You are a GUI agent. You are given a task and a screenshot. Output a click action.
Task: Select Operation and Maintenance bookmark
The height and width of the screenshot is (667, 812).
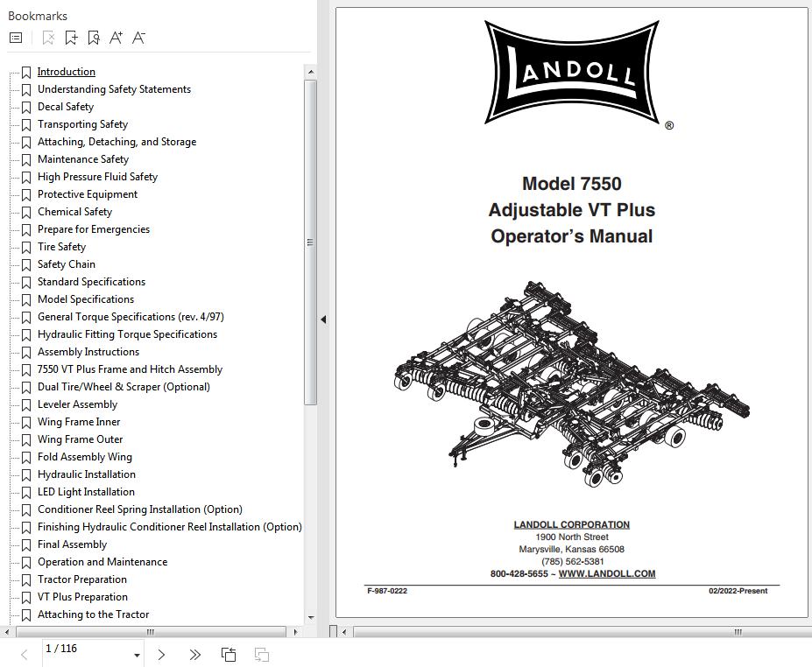102,563
